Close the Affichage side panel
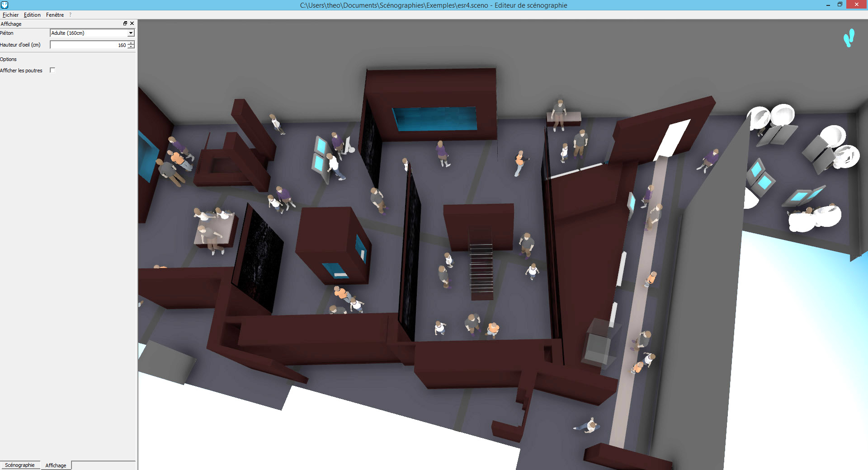Image resolution: width=868 pixels, height=470 pixels. (132, 23)
